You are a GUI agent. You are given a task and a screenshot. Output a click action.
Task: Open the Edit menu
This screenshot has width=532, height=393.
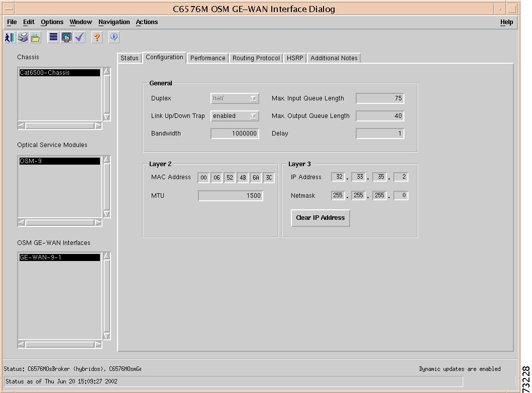tap(29, 22)
